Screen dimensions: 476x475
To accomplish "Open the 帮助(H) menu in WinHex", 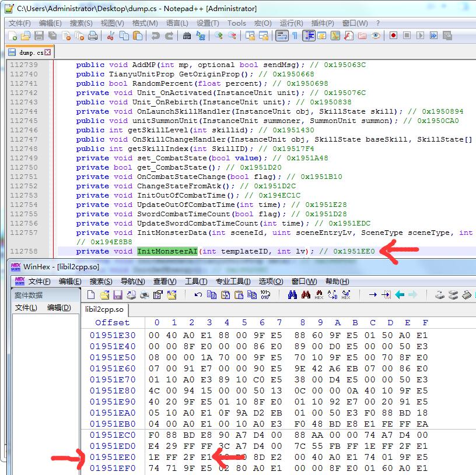I will pos(337,282).
